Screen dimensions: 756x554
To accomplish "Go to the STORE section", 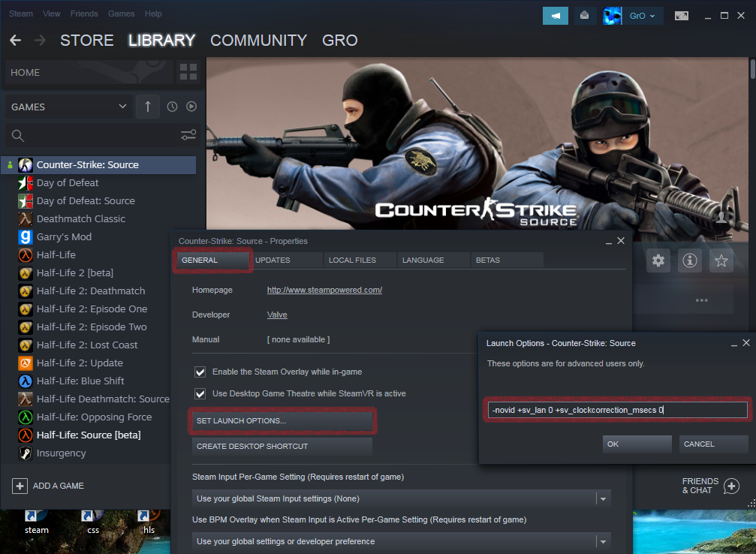I will (87, 41).
